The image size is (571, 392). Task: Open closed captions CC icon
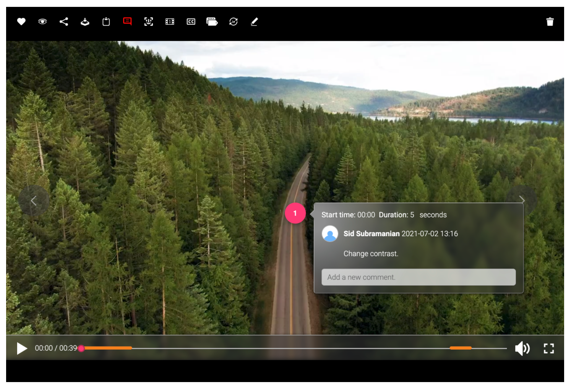click(191, 22)
